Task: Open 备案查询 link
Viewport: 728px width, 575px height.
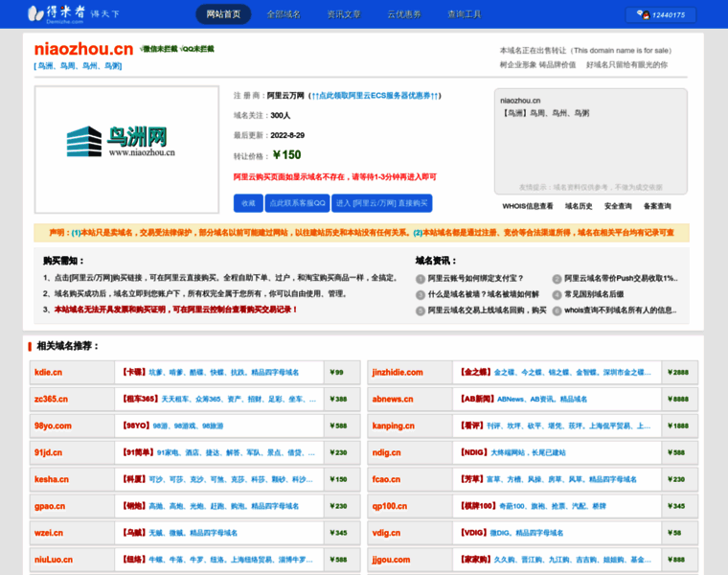Action: tap(657, 206)
